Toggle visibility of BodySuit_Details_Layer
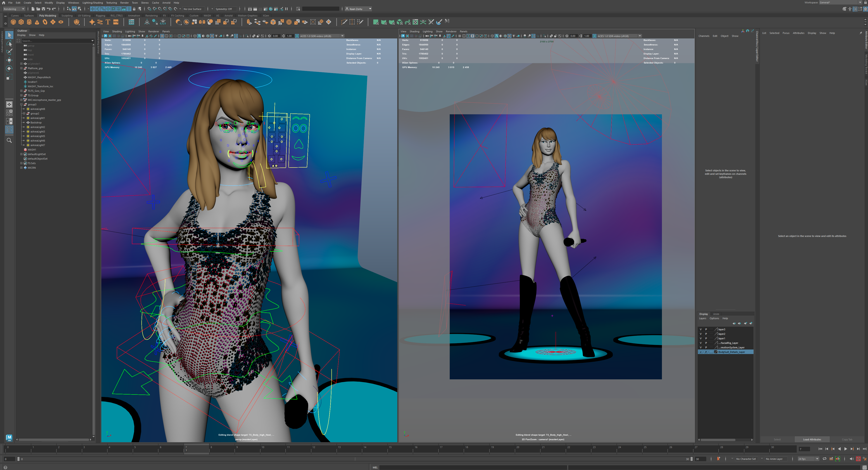The width and height of the screenshot is (868, 470). (x=701, y=352)
